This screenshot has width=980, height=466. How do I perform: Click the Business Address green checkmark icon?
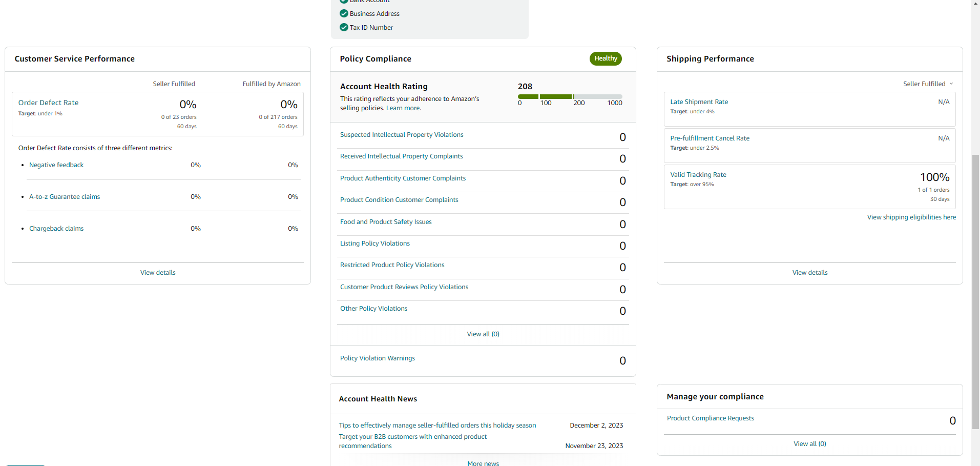coord(344,13)
